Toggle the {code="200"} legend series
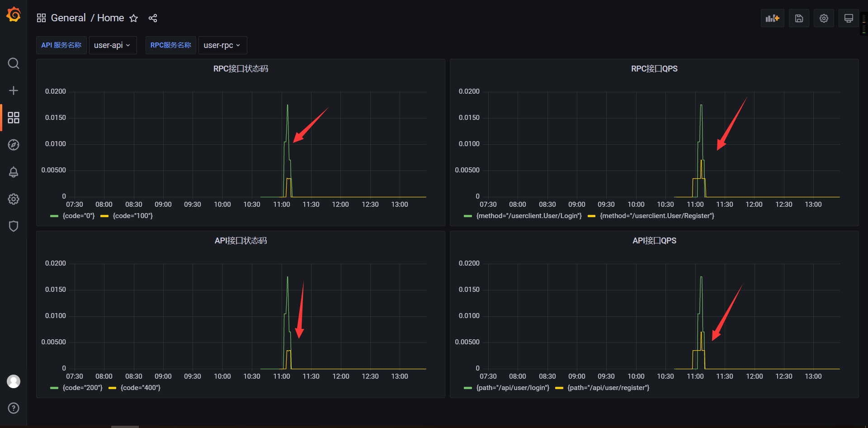 83,388
